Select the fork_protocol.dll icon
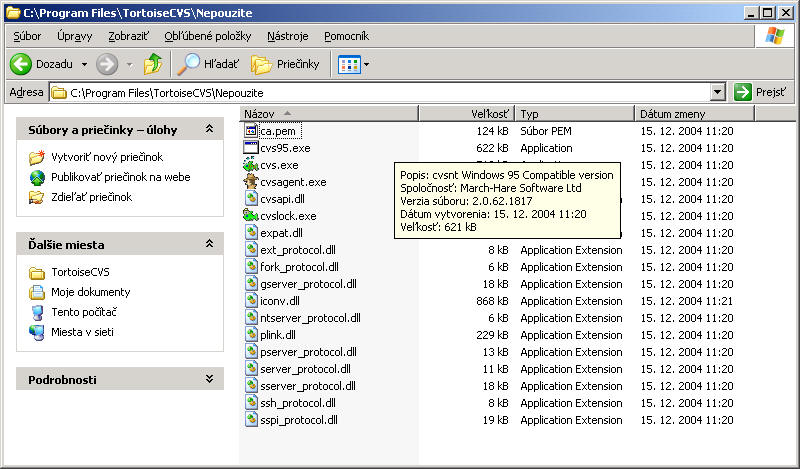The image size is (800, 469). coord(251,266)
